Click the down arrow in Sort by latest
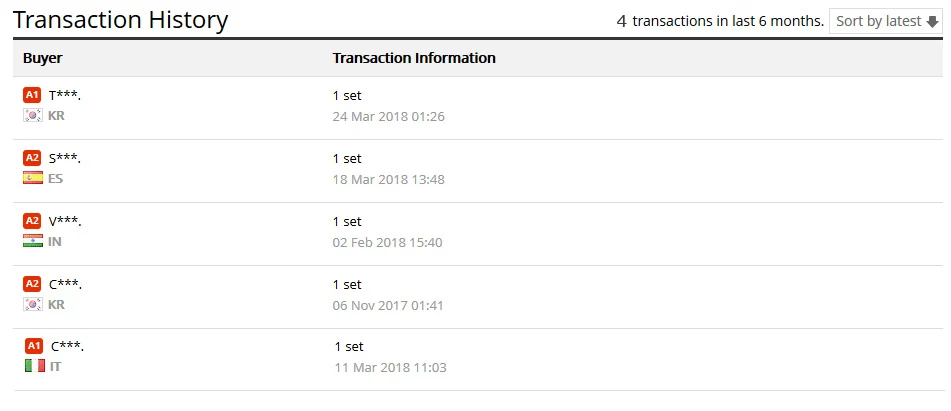The width and height of the screenshot is (951, 411). tap(932, 22)
